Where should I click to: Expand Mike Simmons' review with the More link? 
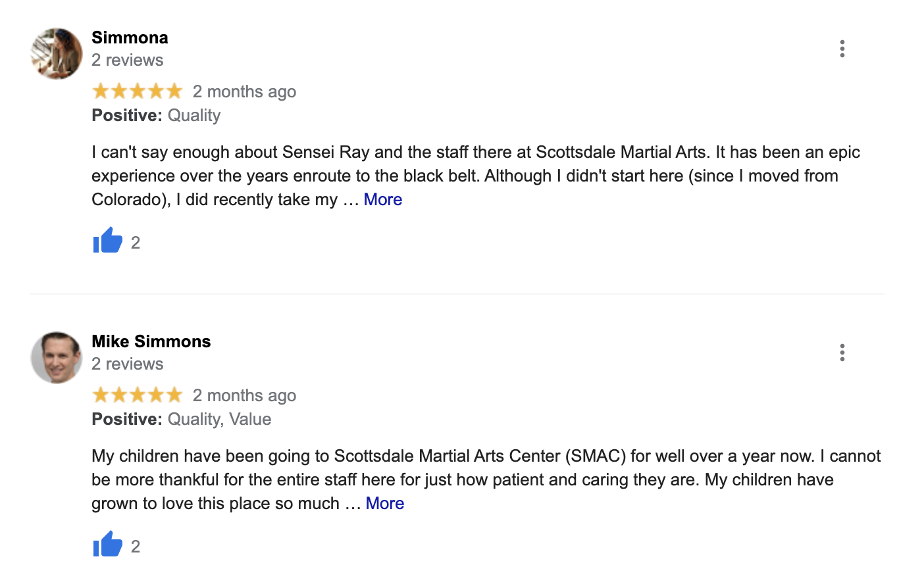384,503
